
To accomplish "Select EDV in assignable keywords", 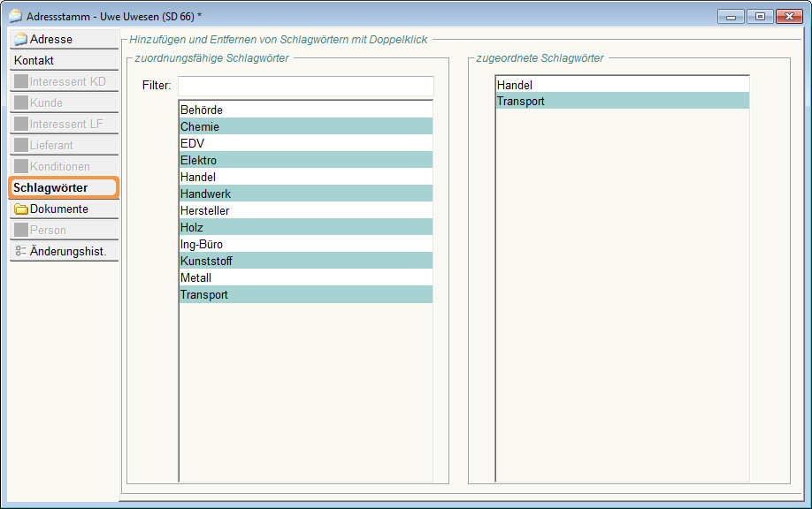I will coord(305,143).
